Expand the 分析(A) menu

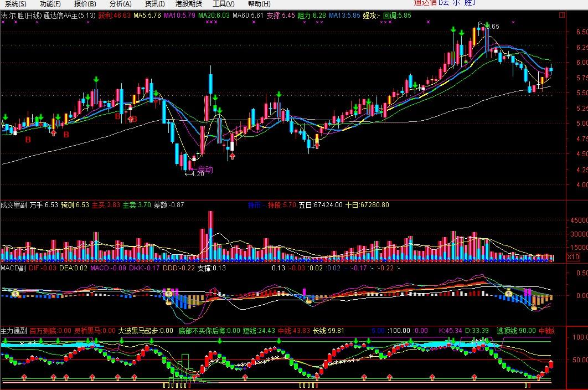tap(120, 4)
